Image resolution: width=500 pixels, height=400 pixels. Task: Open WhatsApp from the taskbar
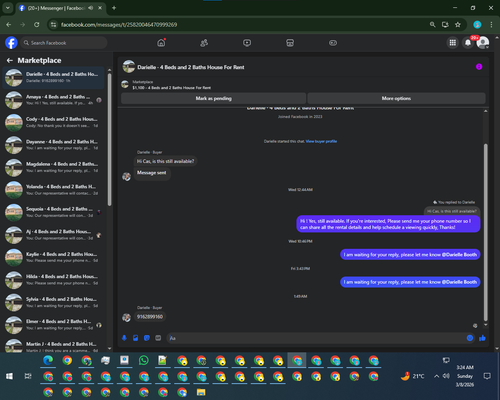coord(144,360)
